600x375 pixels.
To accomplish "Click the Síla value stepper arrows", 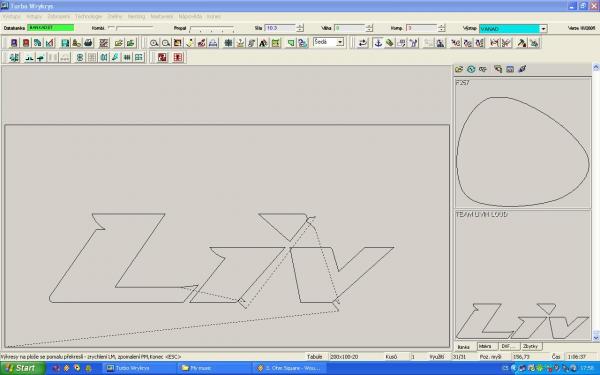I will [300, 28].
